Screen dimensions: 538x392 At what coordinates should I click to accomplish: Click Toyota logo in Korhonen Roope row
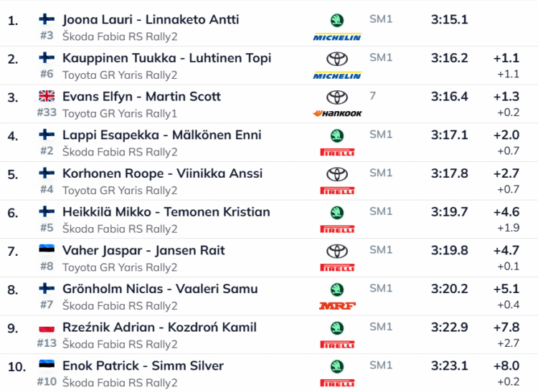(336, 174)
